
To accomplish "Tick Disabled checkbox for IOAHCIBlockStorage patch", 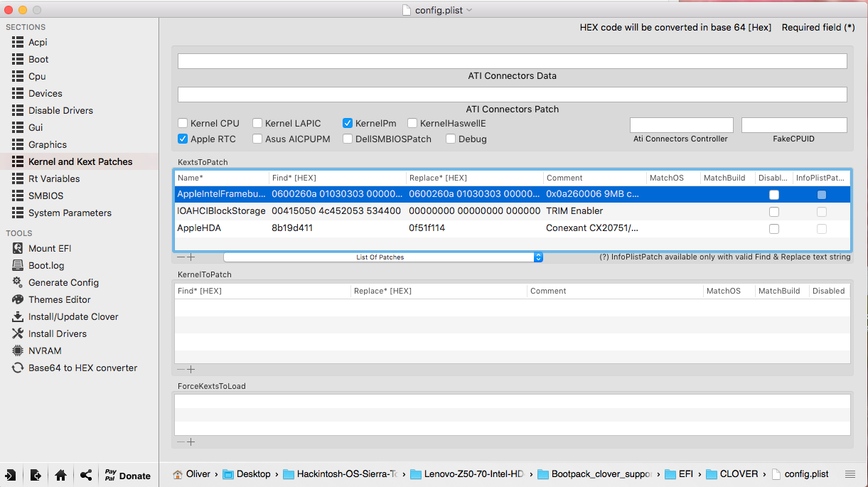I will pos(774,211).
